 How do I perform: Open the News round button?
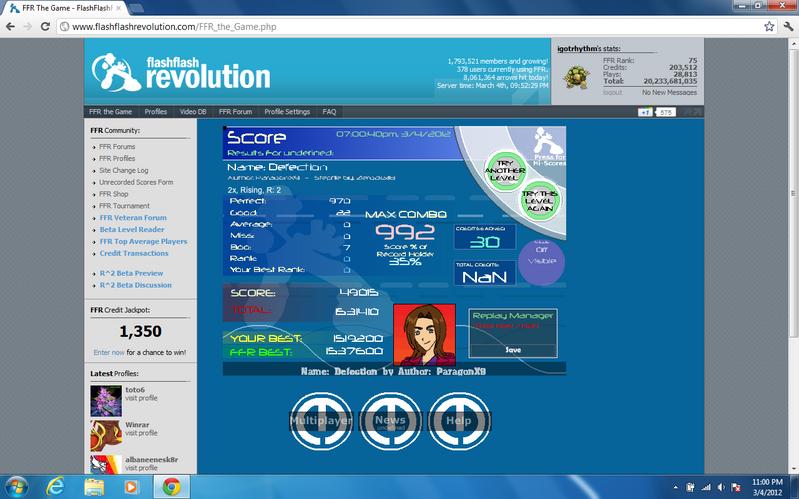click(x=391, y=421)
